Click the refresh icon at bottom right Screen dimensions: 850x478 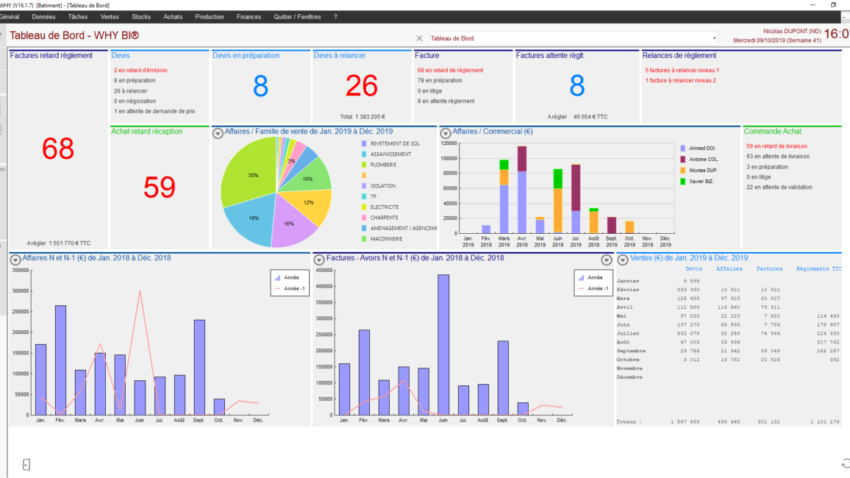846,463
